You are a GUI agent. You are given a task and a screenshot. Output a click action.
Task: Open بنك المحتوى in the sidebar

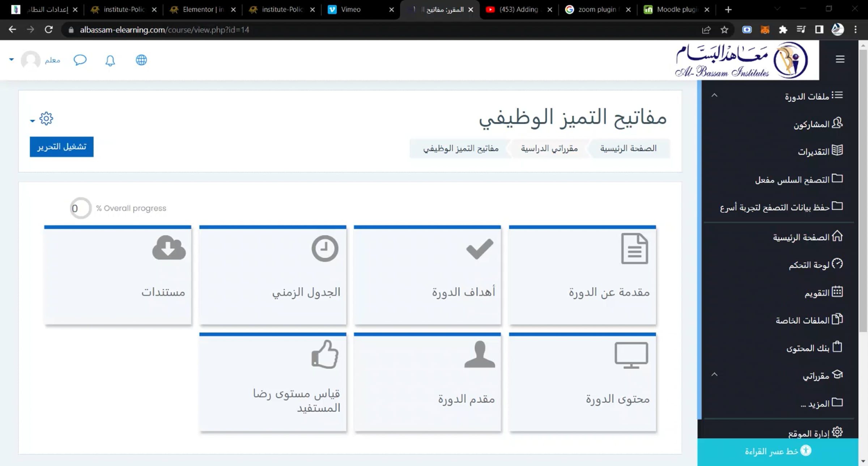pos(814,348)
